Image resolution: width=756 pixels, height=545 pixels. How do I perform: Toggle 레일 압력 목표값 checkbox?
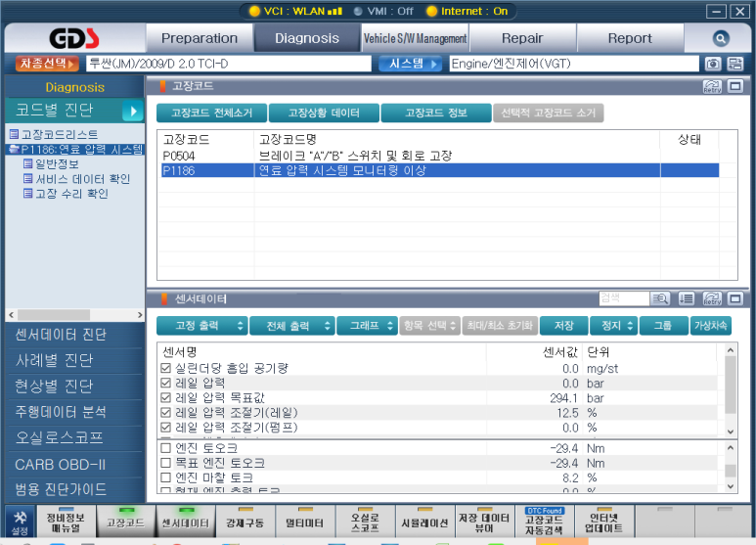click(x=166, y=398)
